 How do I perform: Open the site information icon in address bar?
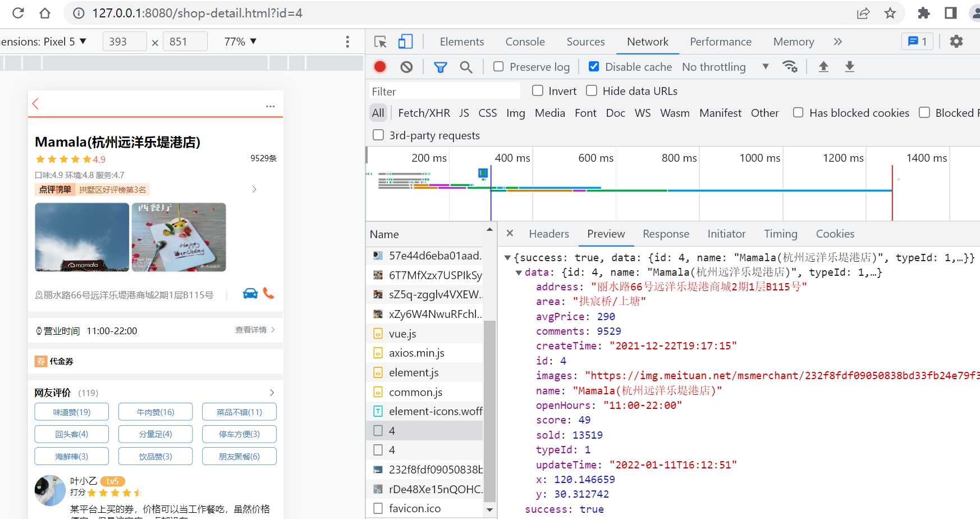pyautogui.click(x=79, y=13)
